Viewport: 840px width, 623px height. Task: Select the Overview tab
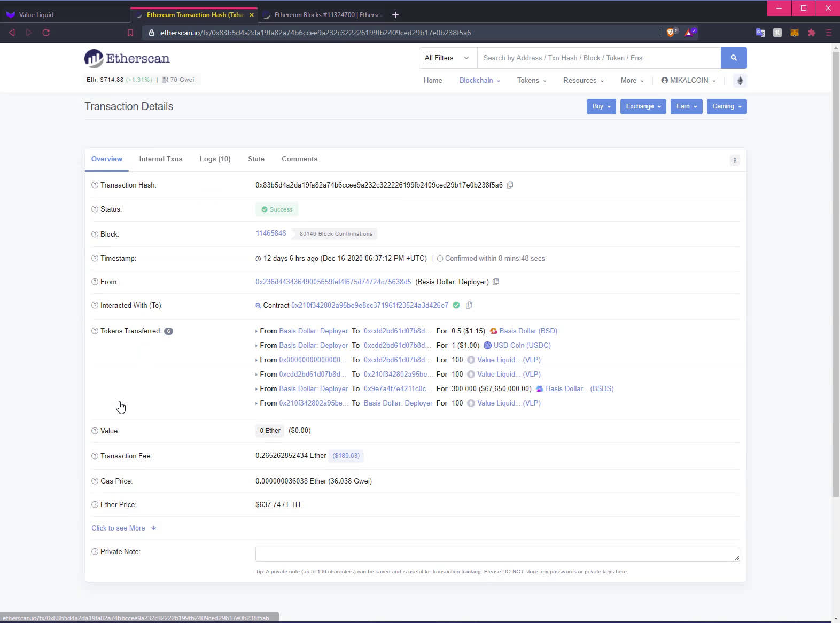107,159
